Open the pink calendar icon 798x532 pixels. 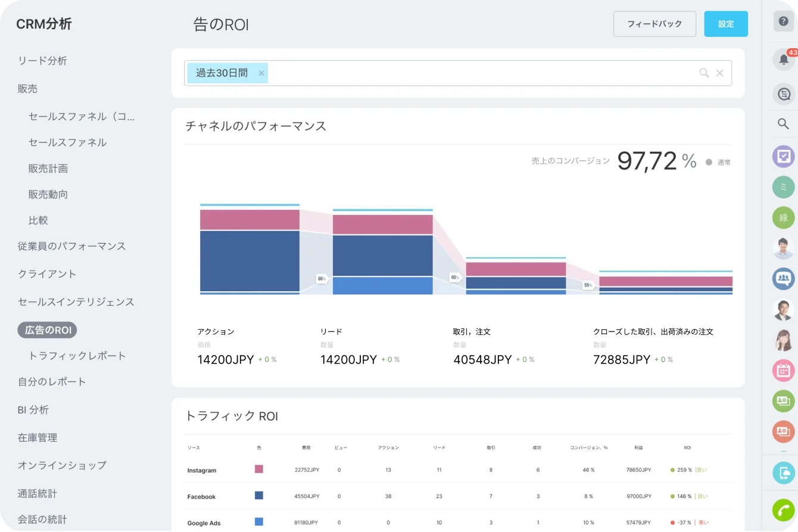784,370
